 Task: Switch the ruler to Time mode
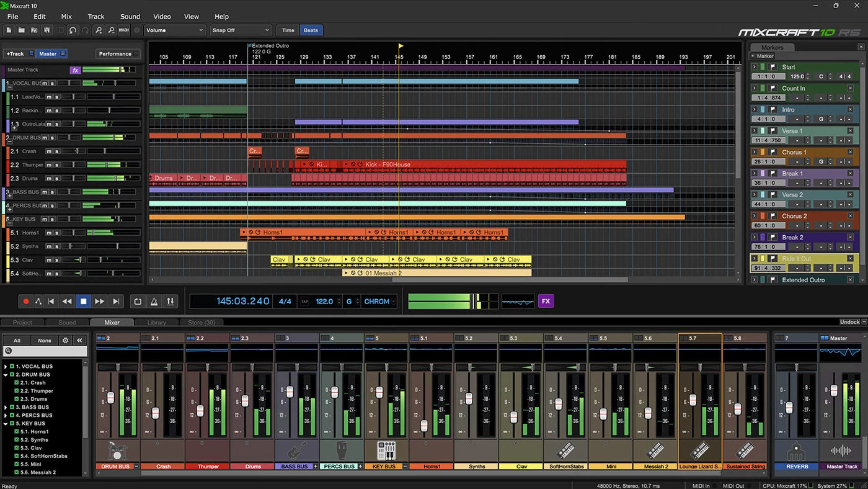tap(287, 30)
